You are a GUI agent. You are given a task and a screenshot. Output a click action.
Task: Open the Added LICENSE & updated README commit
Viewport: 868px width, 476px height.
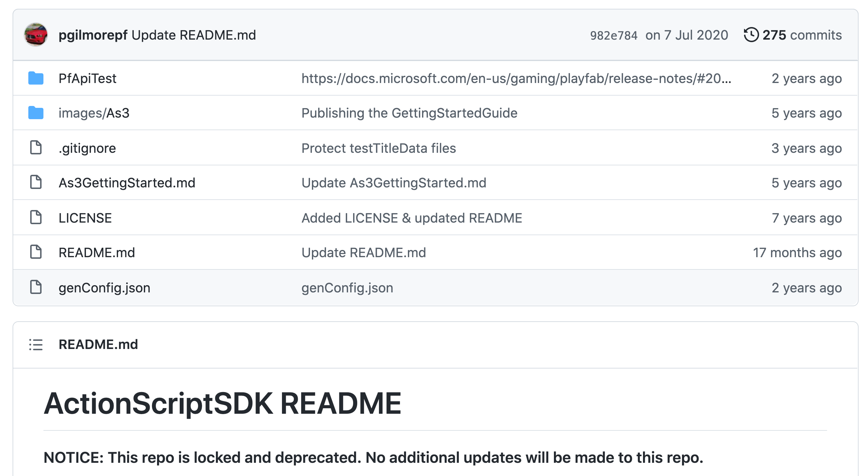411,218
